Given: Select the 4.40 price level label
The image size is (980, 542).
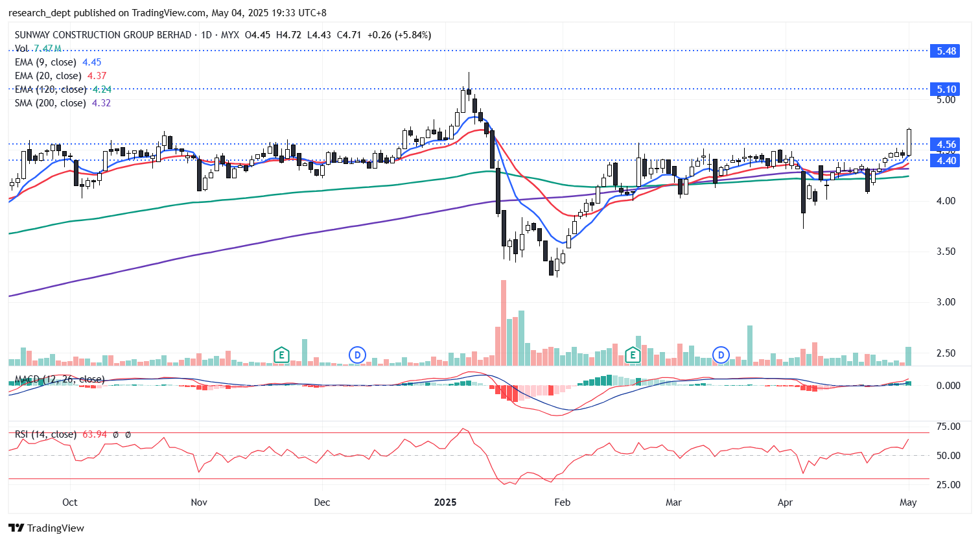Looking at the screenshot, I should (946, 160).
